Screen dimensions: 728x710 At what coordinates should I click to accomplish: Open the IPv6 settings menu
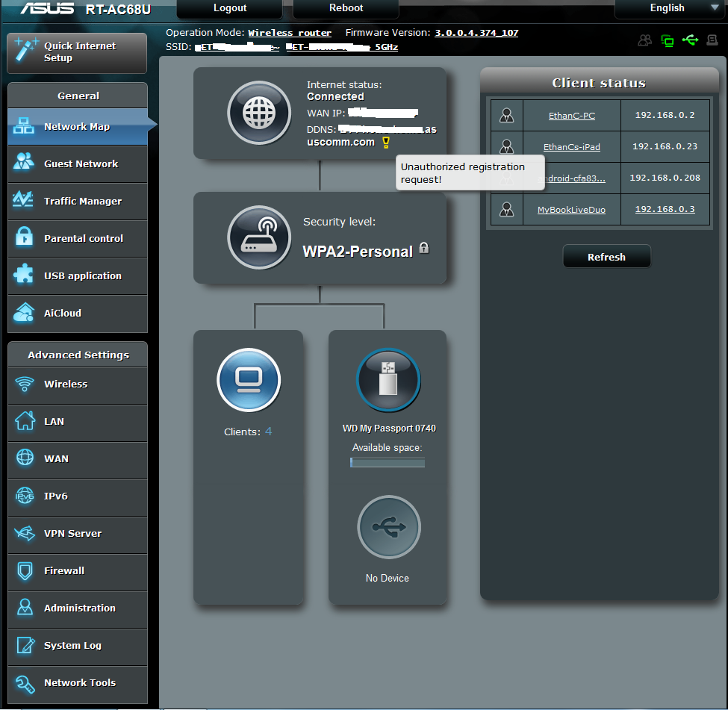click(78, 497)
